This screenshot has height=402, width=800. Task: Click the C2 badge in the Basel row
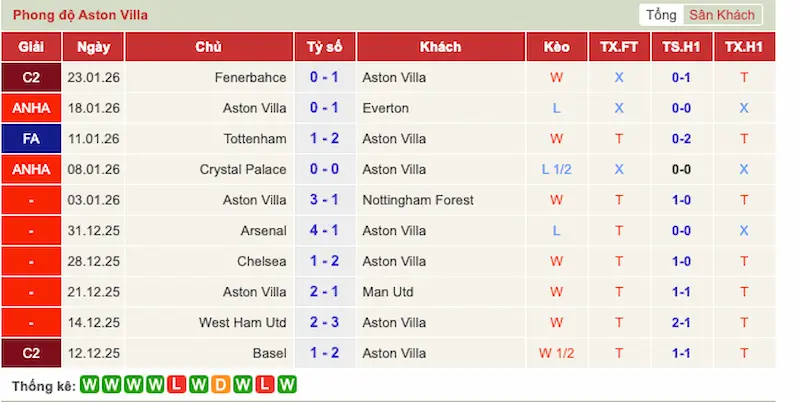coord(31,354)
